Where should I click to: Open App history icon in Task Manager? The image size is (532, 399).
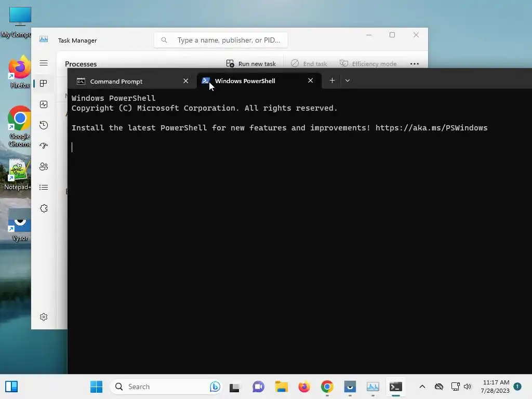(44, 125)
